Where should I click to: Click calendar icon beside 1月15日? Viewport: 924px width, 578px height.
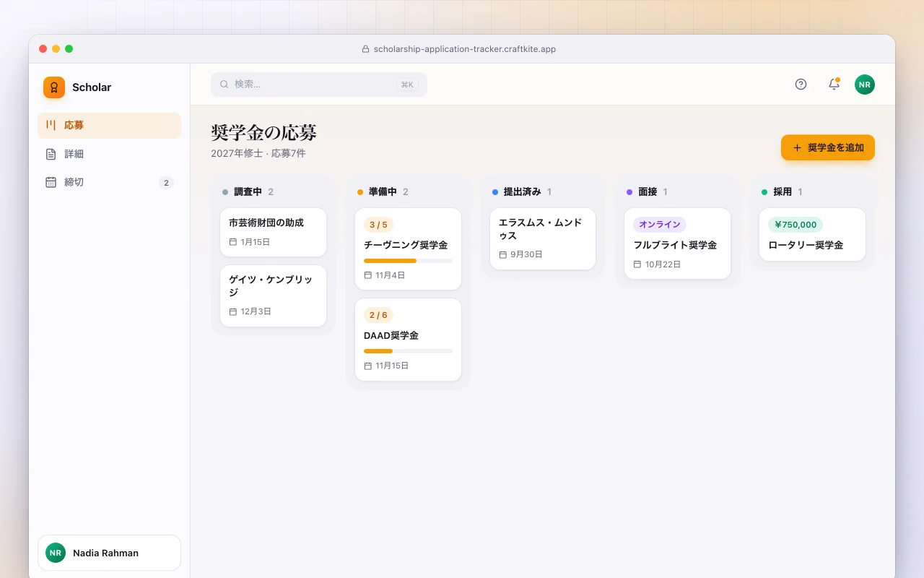[x=233, y=242]
